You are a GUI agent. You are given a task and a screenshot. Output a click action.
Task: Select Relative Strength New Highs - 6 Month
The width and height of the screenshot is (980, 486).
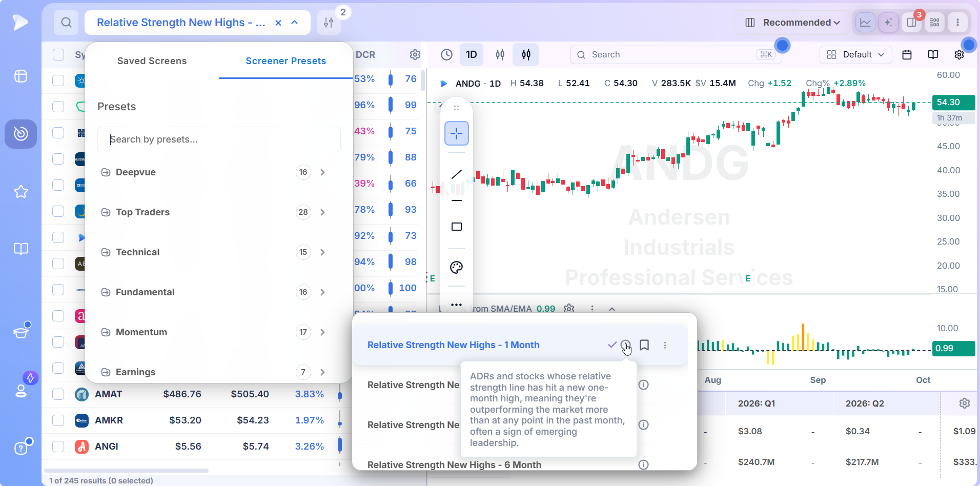click(x=455, y=465)
